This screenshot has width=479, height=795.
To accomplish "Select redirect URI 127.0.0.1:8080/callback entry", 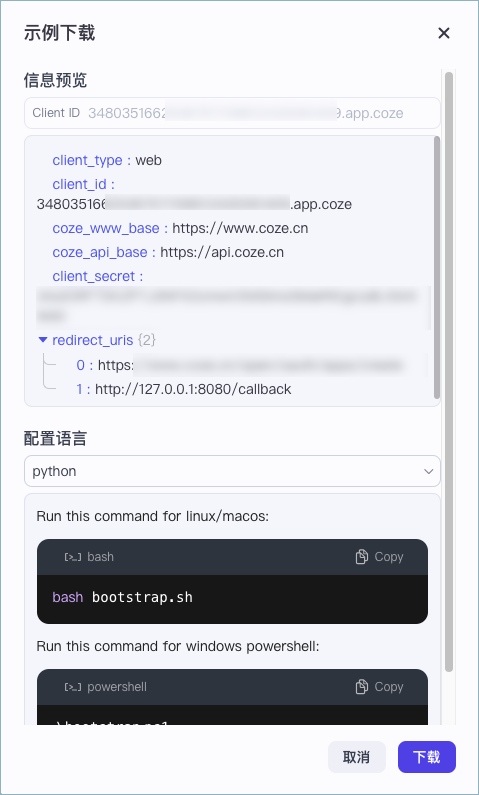I will [184, 389].
